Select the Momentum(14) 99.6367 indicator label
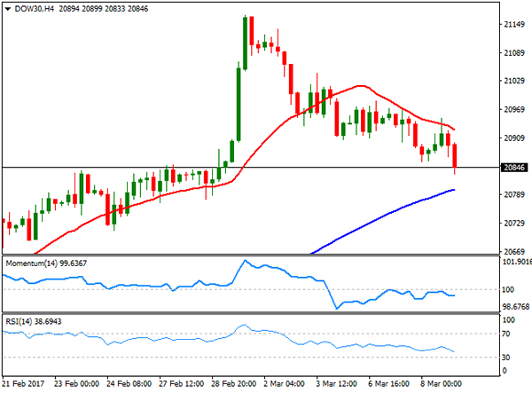 click(x=46, y=263)
